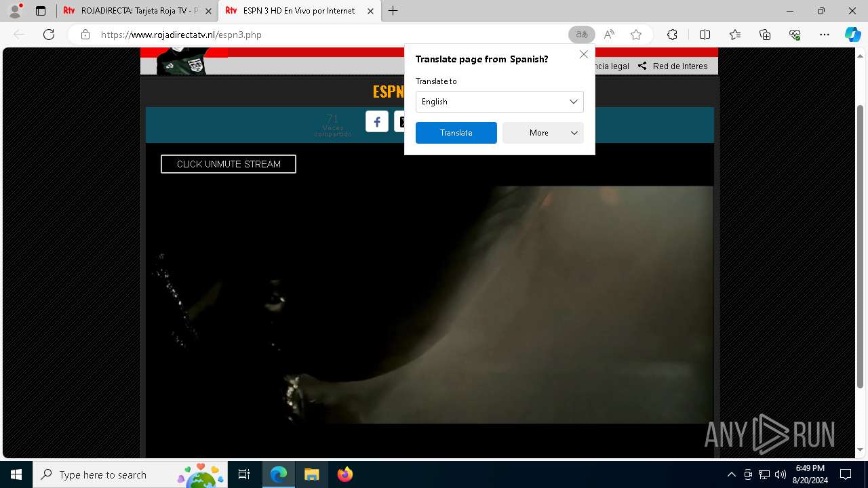The width and height of the screenshot is (868, 488).
Task: Open the Favorites list icon
Action: 735,35
